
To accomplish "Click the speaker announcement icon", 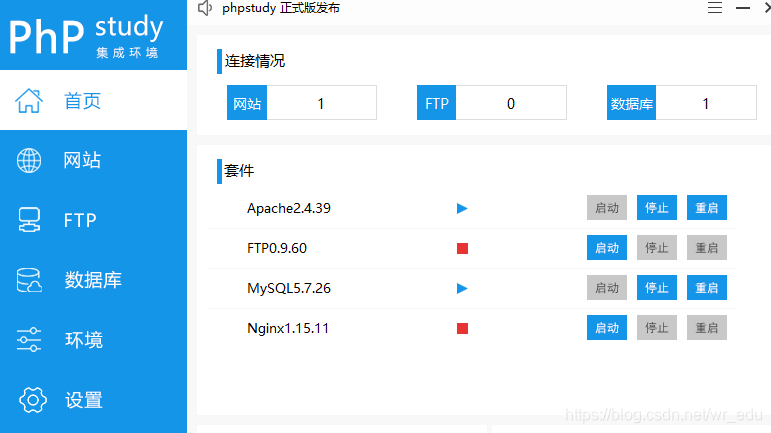I will (x=205, y=8).
